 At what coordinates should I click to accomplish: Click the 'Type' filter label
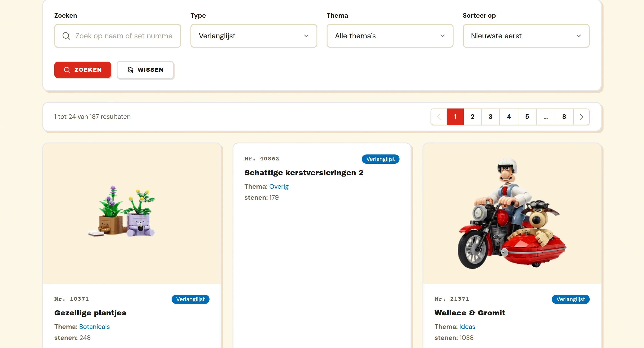198,15
